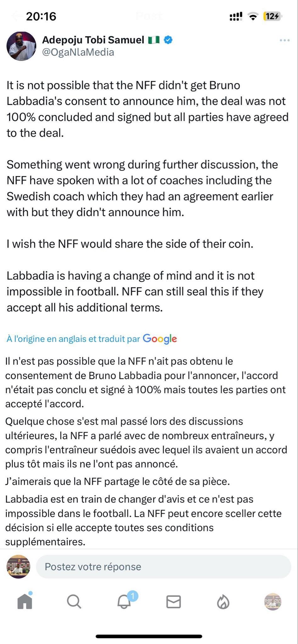Image resolution: width=298 pixels, height=644 pixels.
Task: Tap the 20:16 clock in status bar
Action: click(x=41, y=16)
